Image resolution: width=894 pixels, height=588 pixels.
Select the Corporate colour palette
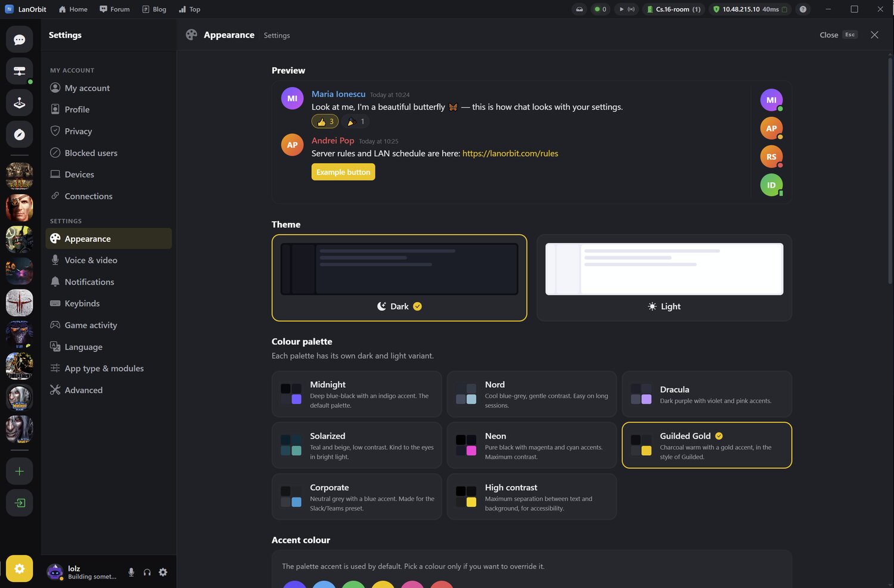356,497
